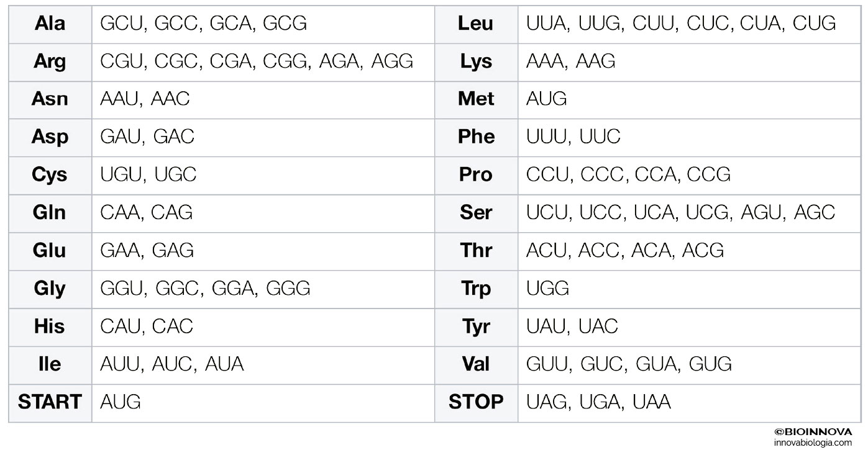This screenshot has width=868, height=450.
Task: Click the Ser row header cell
Action: tap(476, 212)
